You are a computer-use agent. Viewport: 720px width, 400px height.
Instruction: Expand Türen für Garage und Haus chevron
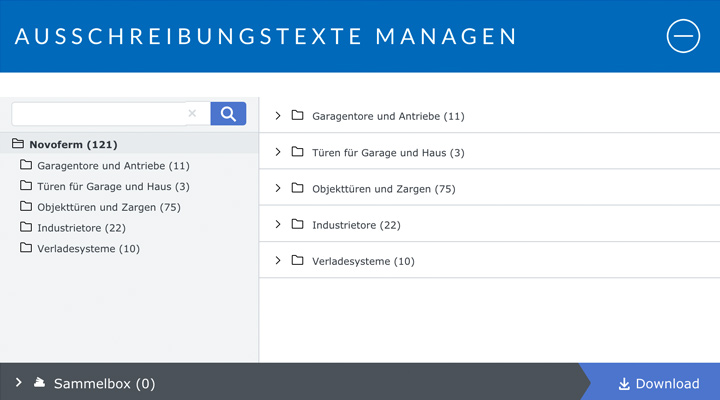278,152
